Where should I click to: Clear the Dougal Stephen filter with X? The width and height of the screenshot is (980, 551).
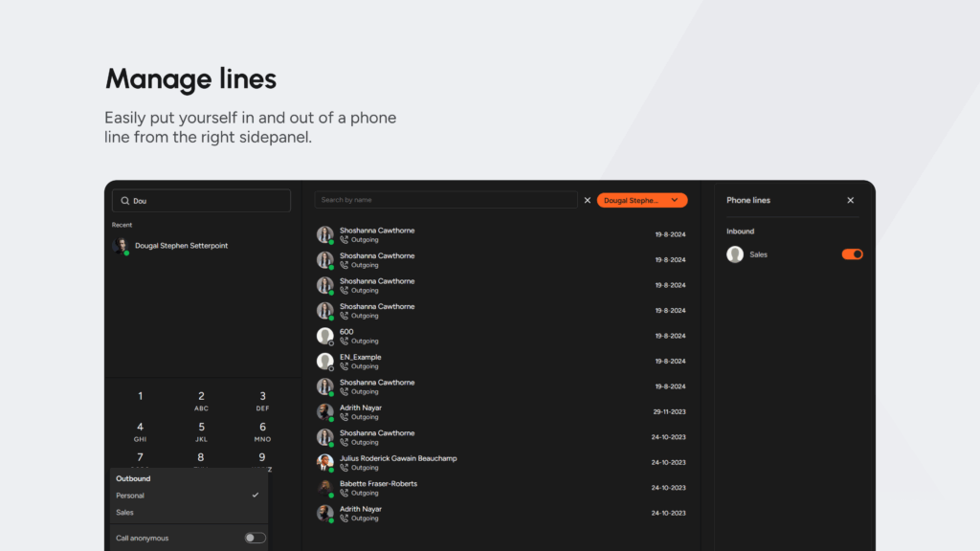[x=588, y=201]
